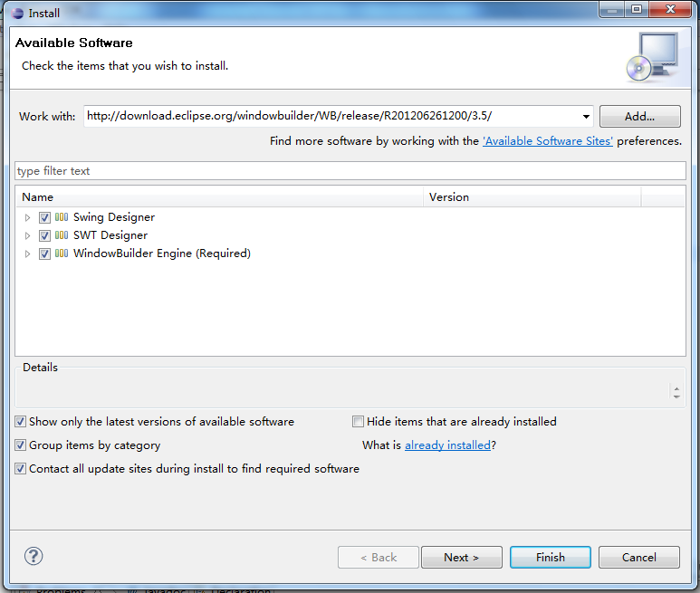Viewport: 700px width, 593px height.
Task: Open 'Available Software Sites' preferences link
Action: pyautogui.click(x=548, y=141)
